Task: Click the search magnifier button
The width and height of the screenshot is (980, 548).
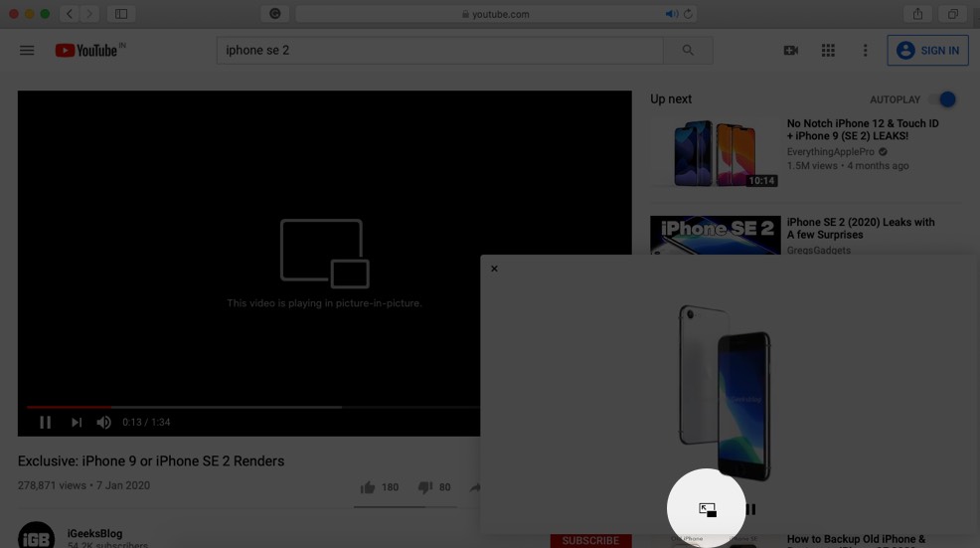Action: 688,50
